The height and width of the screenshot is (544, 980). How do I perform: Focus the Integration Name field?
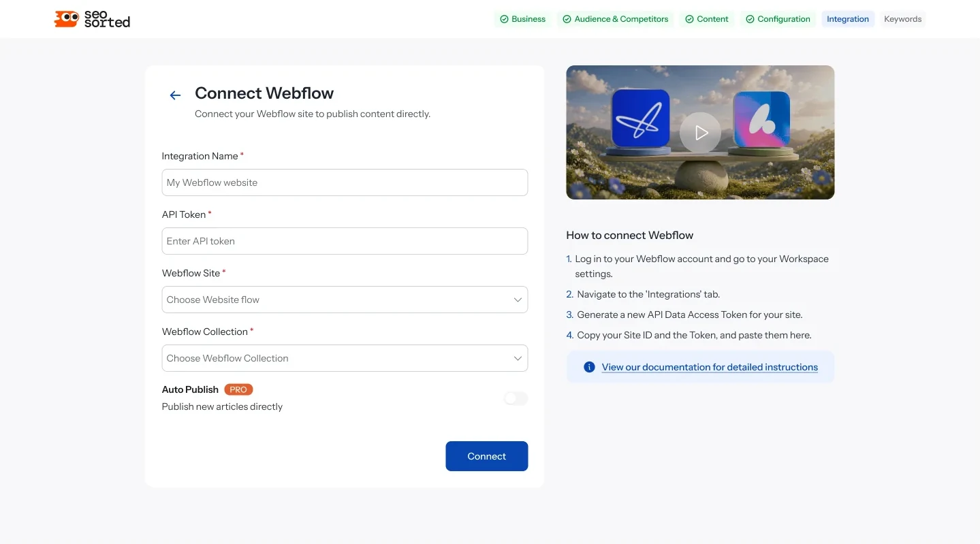click(345, 182)
